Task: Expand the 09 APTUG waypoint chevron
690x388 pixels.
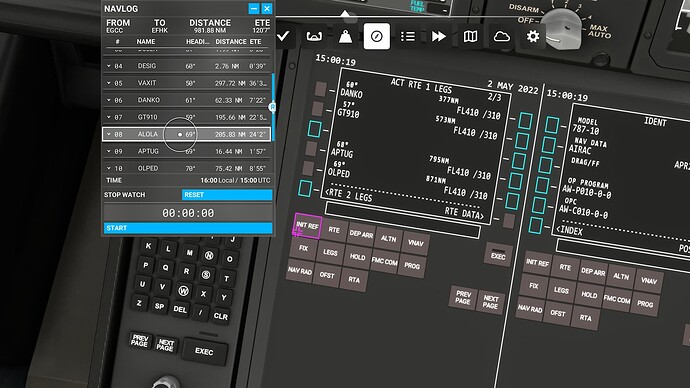Action: click(x=109, y=151)
